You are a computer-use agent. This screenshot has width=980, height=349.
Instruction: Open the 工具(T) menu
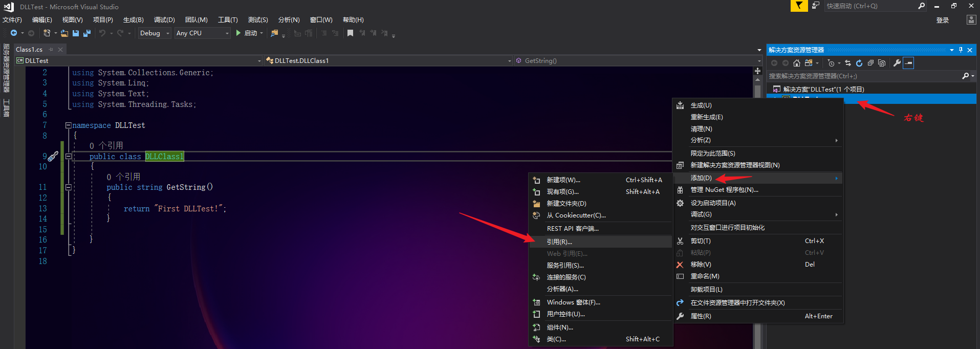pyautogui.click(x=228, y=20)
